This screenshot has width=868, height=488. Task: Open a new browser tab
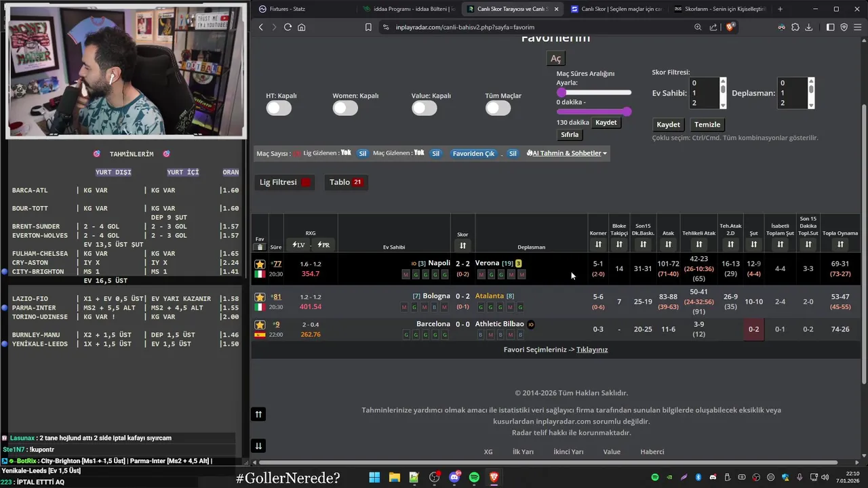click(x=780, y=9)
